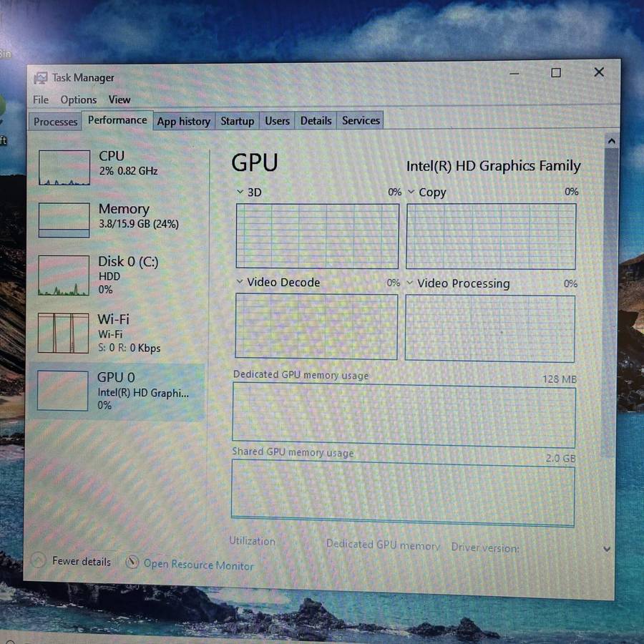Image resolution: width=644 pixels, height=644 pixels.
Task: Click the 'Driver version:' label
Action: click(485, 547)
